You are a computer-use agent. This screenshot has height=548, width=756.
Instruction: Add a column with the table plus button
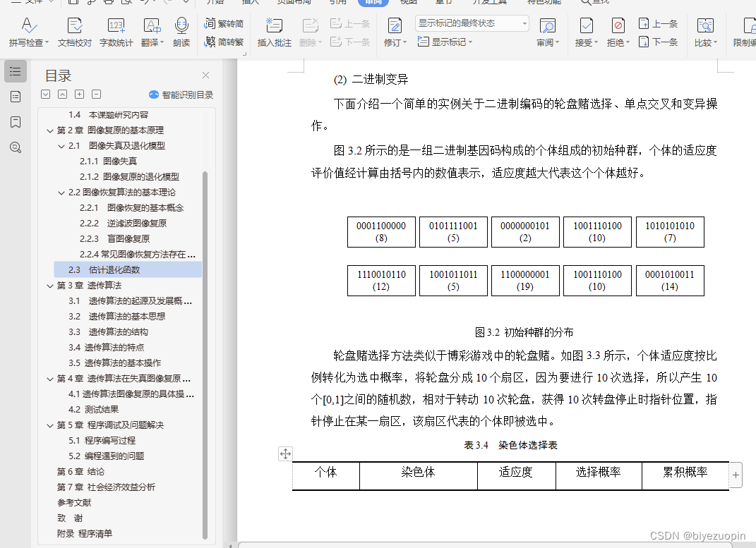coord(736,475)
